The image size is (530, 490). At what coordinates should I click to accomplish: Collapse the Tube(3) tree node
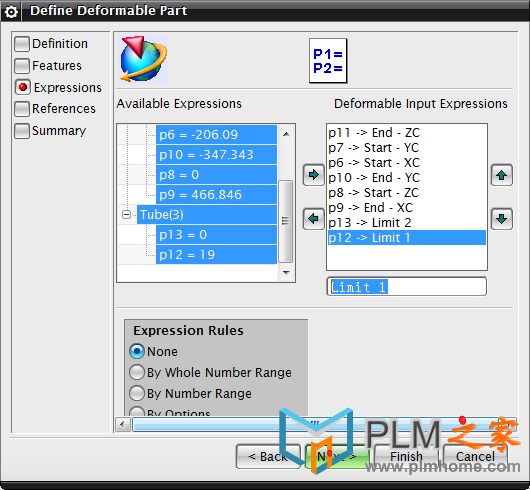coord(126,215)
